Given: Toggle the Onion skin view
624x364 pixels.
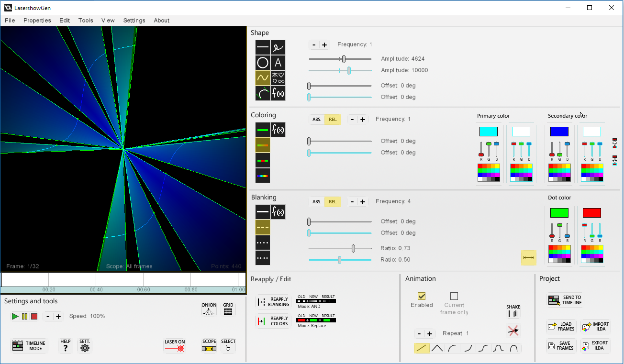Looking at the screenshot, I should point(209,309).
